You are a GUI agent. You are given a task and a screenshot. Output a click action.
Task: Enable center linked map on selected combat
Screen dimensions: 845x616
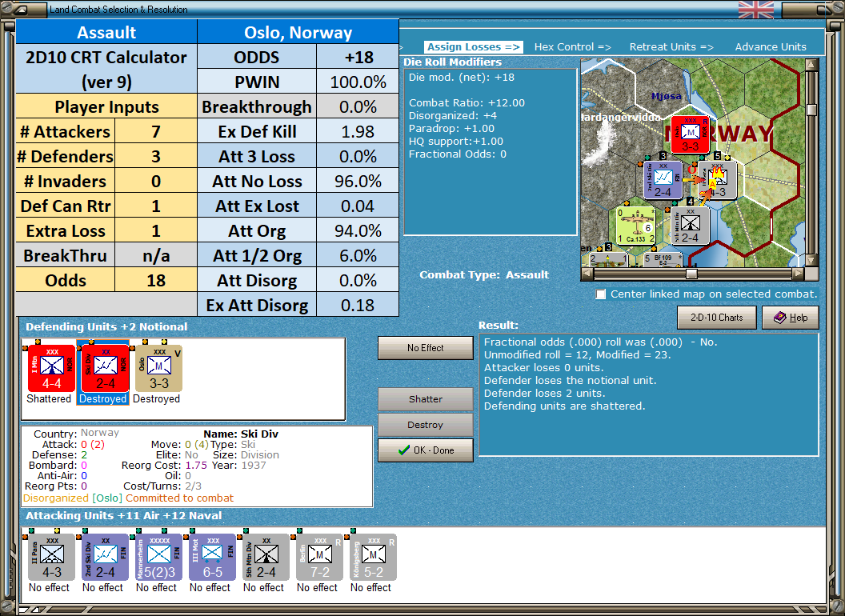(601, 294)
